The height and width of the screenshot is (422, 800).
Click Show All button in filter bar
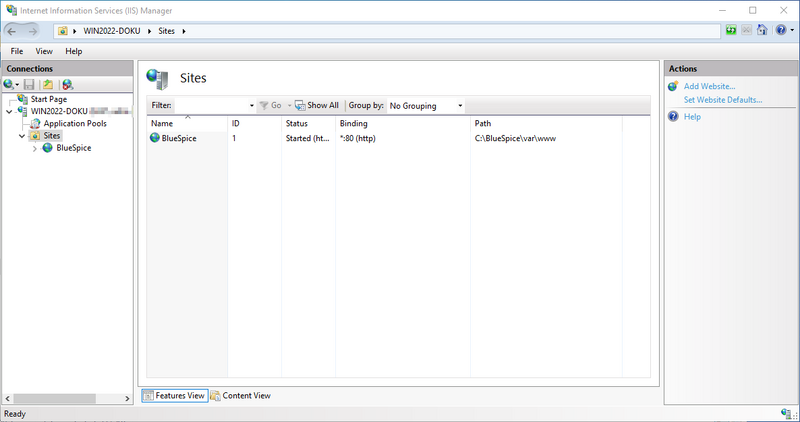pyautogui.click(x=317, y=105)
